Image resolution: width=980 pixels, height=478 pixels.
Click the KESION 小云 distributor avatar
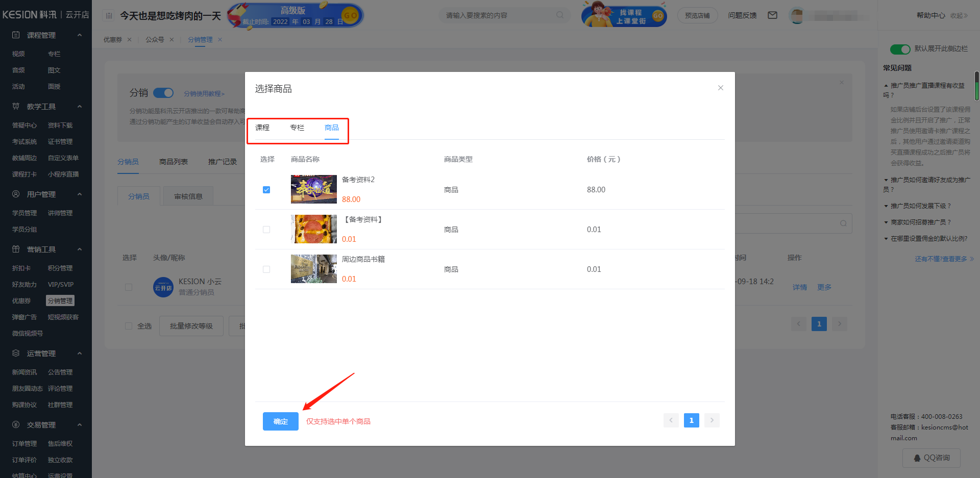point(163,287)
